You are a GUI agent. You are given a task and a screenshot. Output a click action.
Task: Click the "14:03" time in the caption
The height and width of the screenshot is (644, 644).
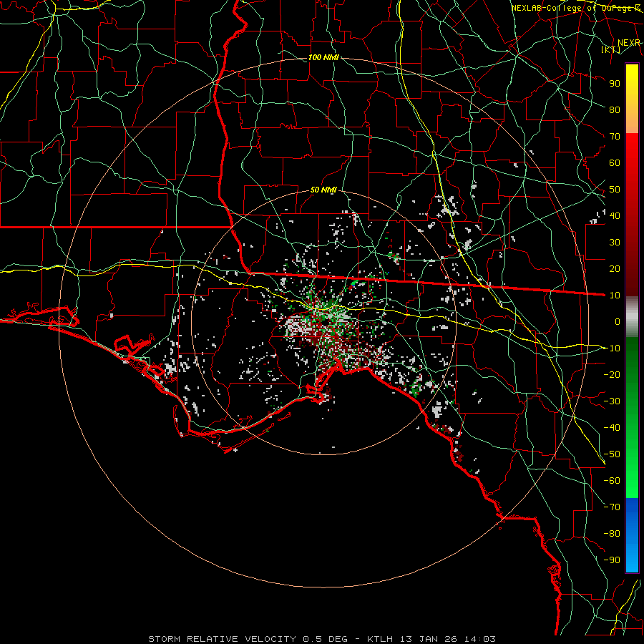click(x=479, y=639)
